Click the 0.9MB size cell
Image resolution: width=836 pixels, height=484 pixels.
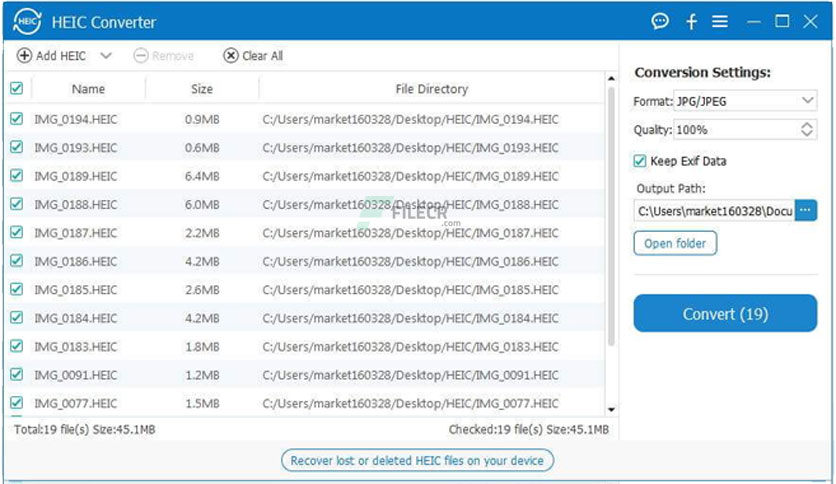(x=202, y=119)
